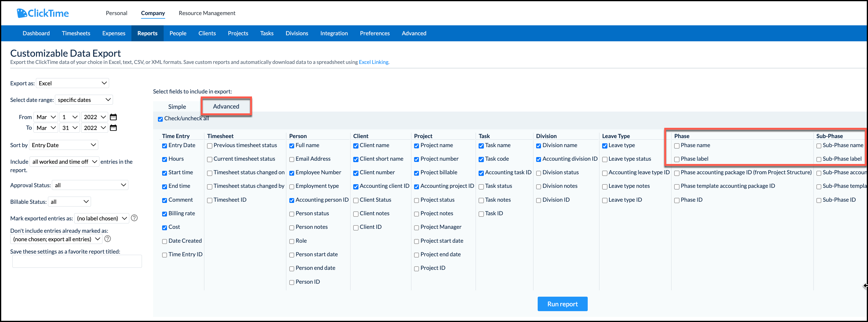This screenshot has height=322, width=868.
Task: Switch to the Personal section
Action: tap(117, 13)
